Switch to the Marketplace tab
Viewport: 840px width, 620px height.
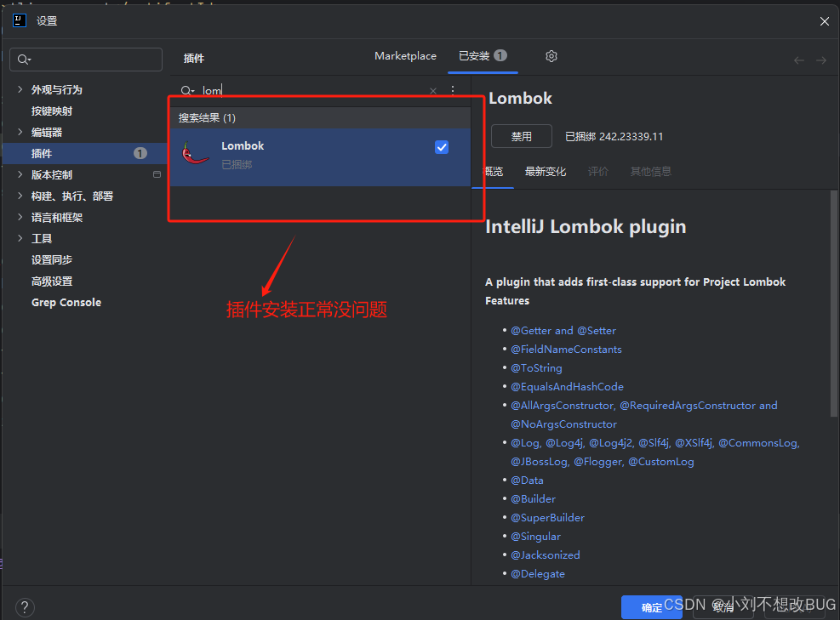tap(405, 56)
